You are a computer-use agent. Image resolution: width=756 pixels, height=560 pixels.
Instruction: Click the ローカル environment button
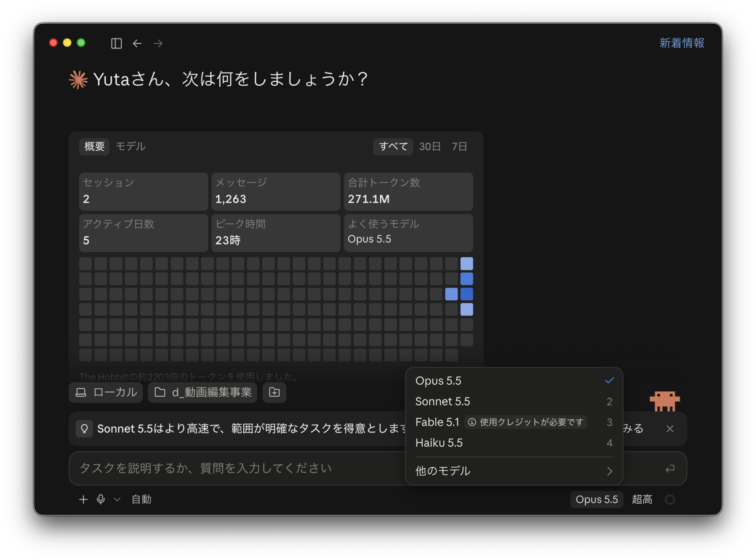[x=106, y=392]
